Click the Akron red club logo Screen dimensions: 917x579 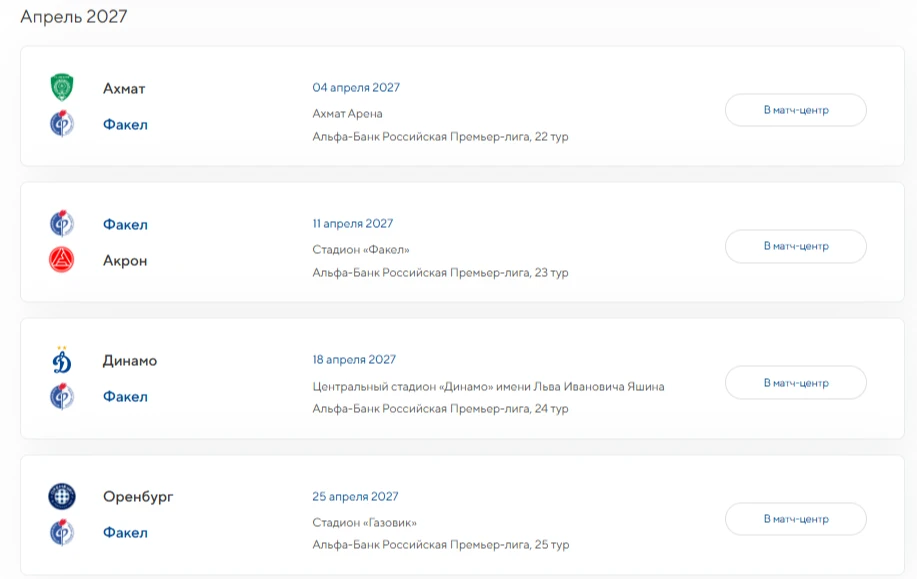[61, 260]
